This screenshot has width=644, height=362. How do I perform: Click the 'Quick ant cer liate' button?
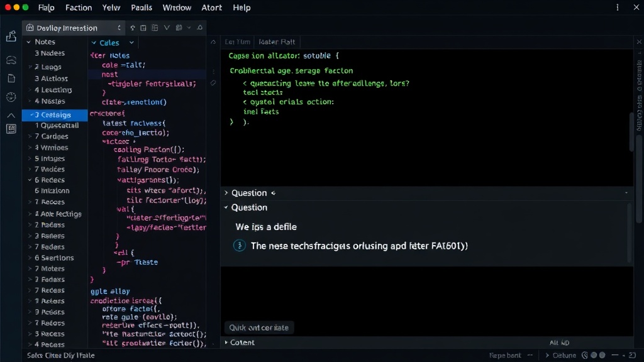click(259, 327)
